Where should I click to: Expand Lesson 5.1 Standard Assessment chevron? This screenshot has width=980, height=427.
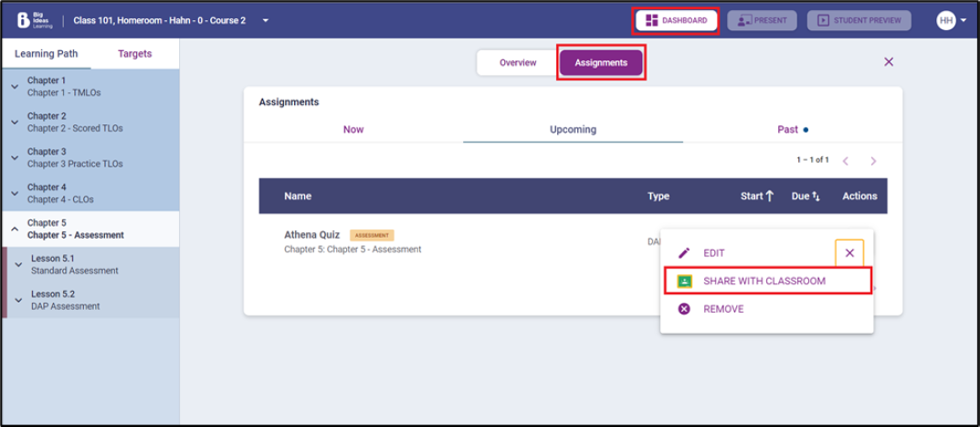19,264
